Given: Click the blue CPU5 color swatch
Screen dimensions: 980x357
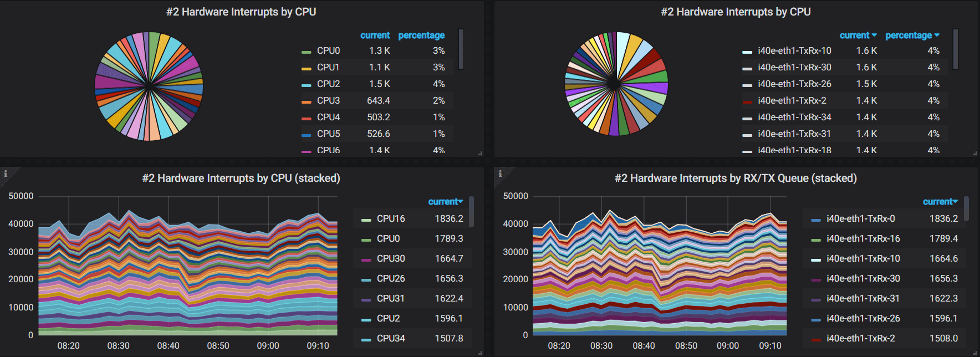Looking at the screenshot, I should (x=306, y=135).
